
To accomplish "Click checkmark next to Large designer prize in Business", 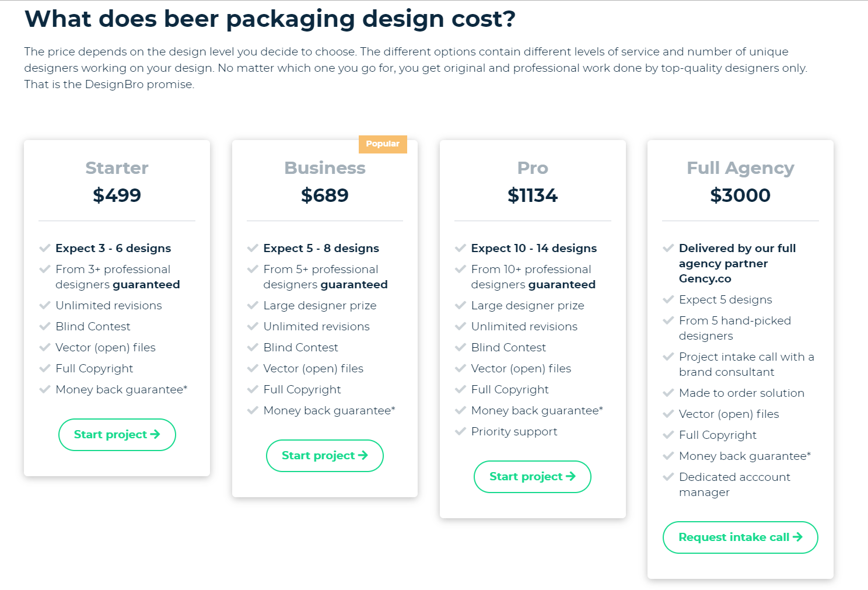I will pyautogui.click(x=253, y=305).
